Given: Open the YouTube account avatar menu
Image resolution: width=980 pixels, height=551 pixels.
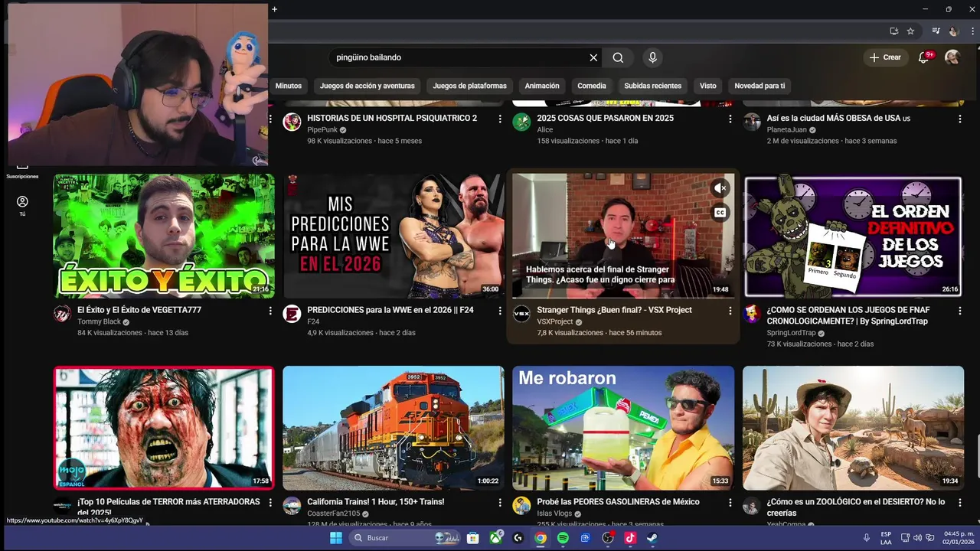Looking at the screenshot, I should coord(952,57).
